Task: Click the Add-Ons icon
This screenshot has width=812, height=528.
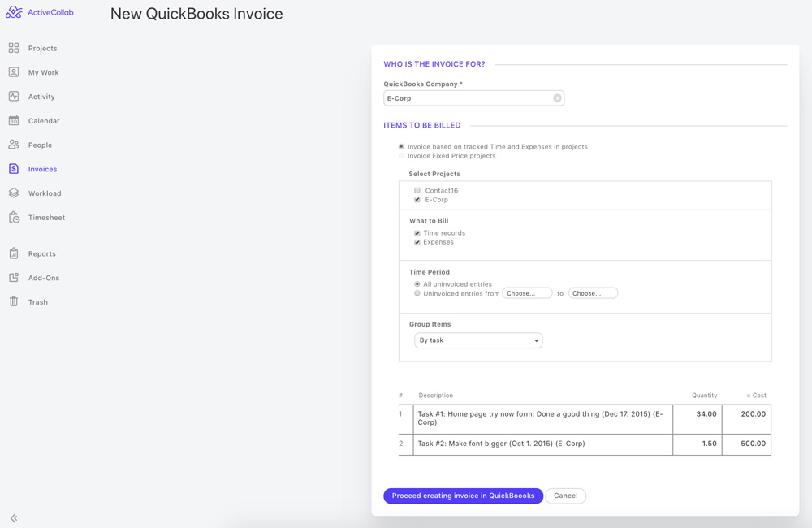Action: 14,278
